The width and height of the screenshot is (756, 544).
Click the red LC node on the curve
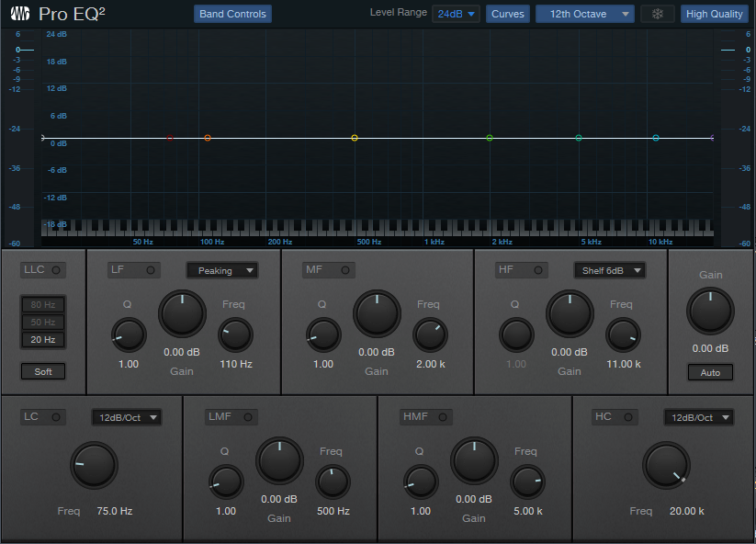(x=170, y=138)
